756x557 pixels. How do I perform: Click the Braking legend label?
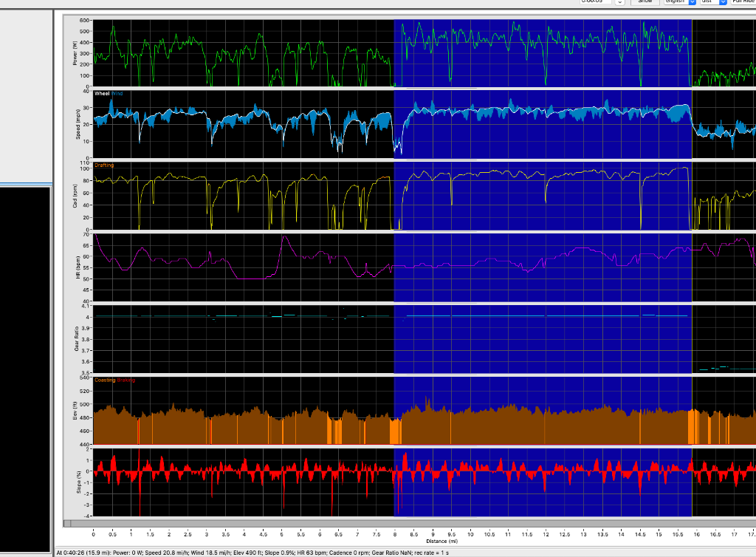tap(126, 380)
